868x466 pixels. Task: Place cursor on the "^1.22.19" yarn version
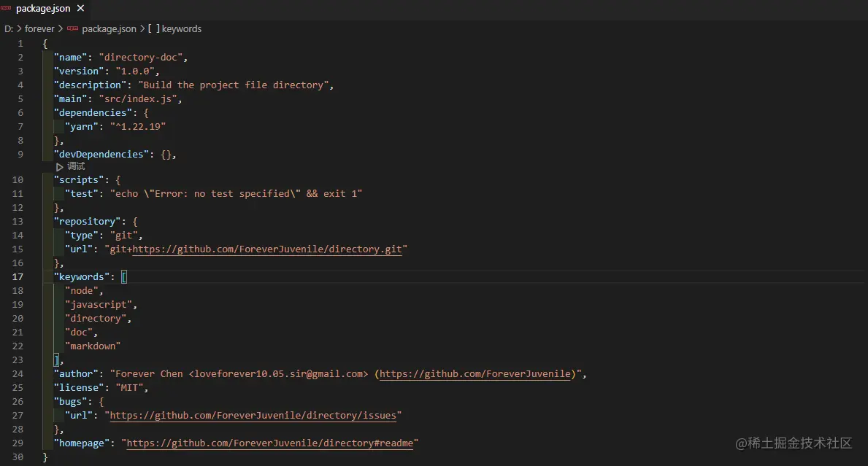point(137,127)
